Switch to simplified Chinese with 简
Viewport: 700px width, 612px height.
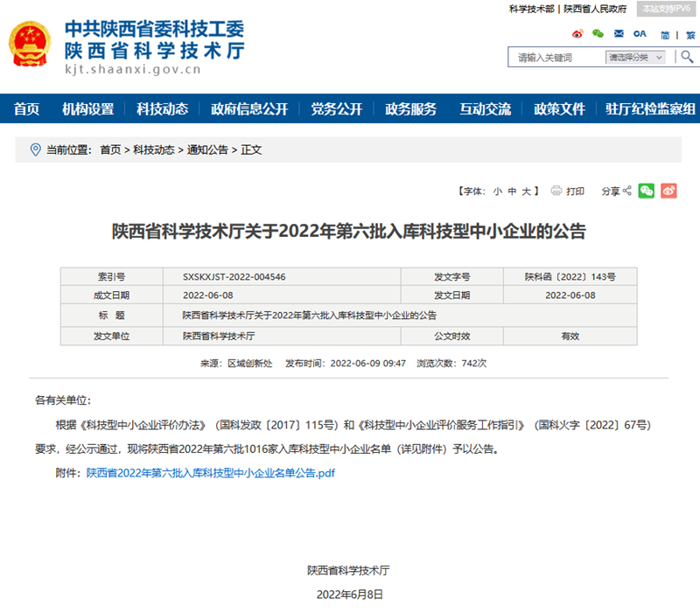pos(665,35)
